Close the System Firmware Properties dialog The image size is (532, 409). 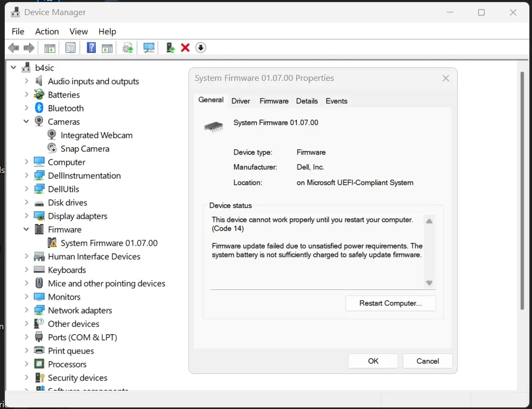pyautogui.click(x=445, y=79)
